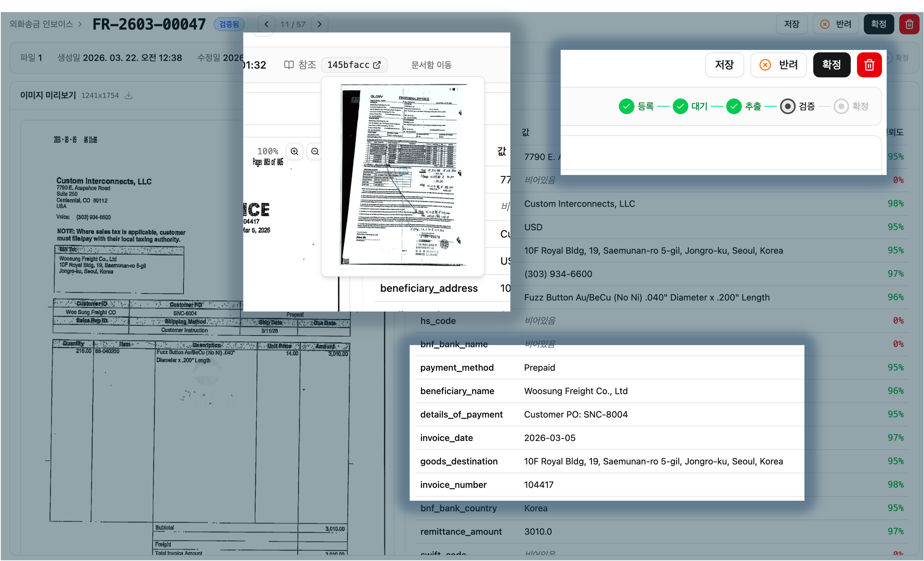The image size is (924, 561).
Task: Click the trash icon in the floating panel
Action: tap(869, 64)
